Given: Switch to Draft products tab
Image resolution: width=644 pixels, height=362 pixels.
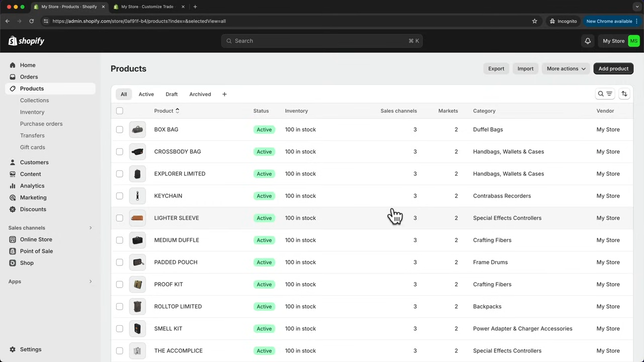Looking at the screenshot, I should [x=172, y=94].
